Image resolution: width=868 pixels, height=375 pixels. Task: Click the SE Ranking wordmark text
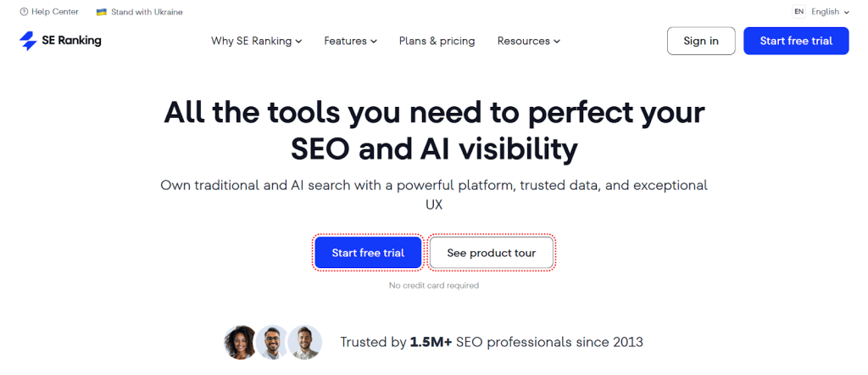pyautogui.click(x=71, y=41)
